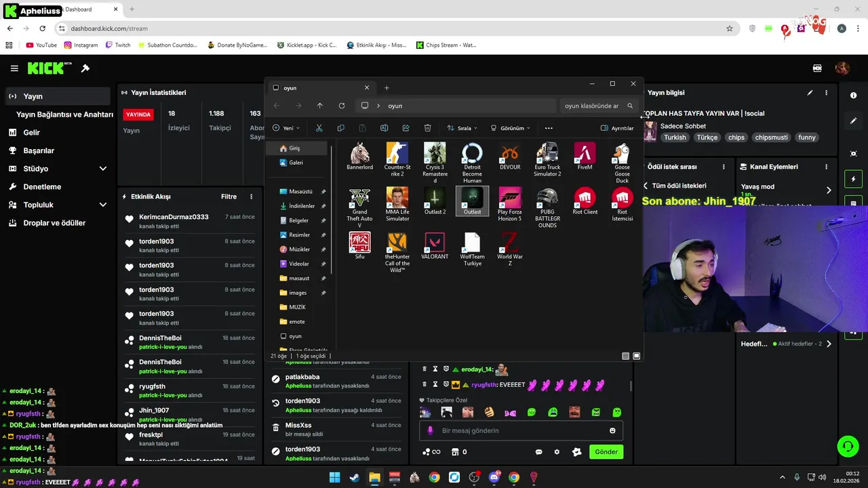Click the Kick logo in dashboard header
The image size is (868, 488).
click(x=50, y=68)
